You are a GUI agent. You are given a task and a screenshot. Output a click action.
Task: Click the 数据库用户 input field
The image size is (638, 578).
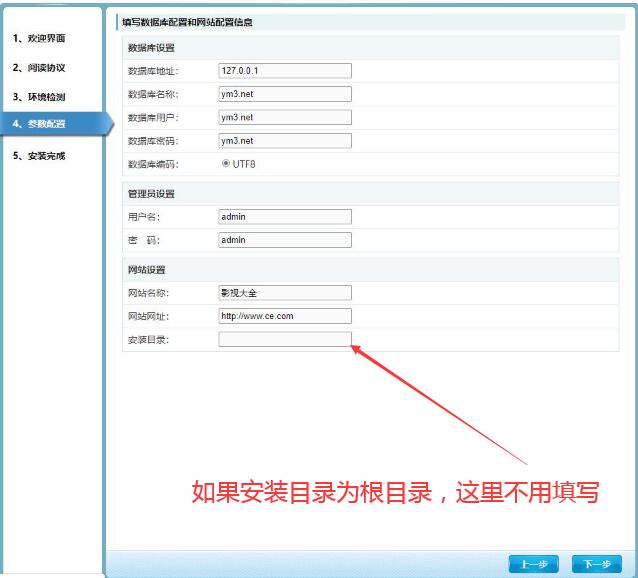click(x=285, y=118)
